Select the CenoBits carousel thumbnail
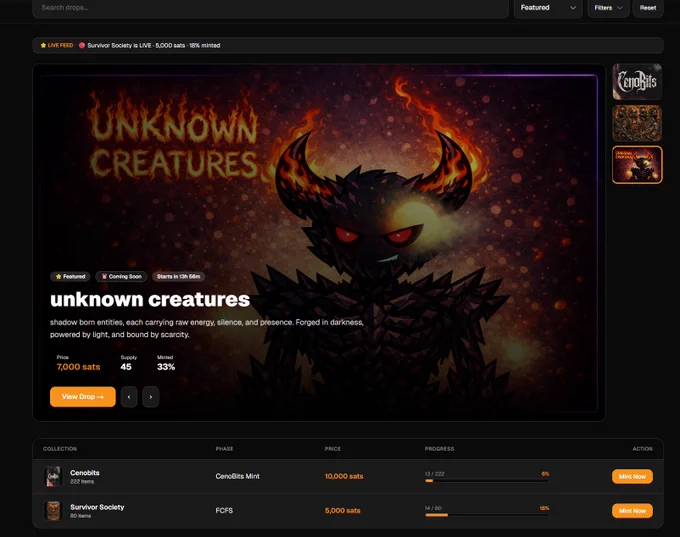The width and height of the screenshot is (680, 537). point(637,82)
